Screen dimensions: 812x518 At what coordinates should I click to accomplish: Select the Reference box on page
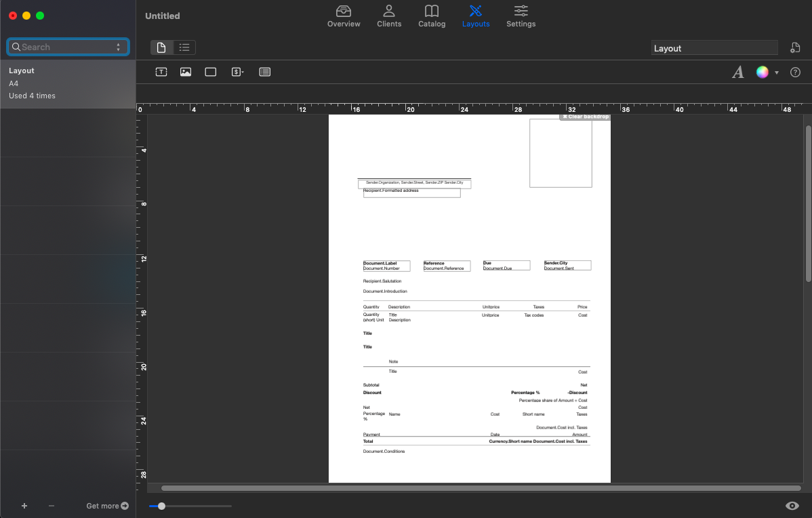pos(447,266)
